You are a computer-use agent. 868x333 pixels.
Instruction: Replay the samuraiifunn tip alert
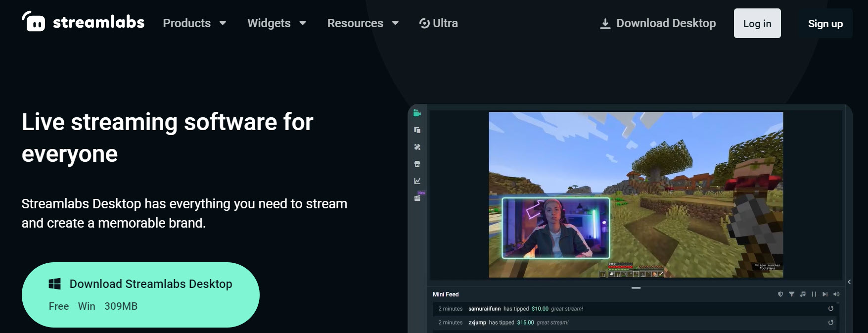point(831,308)
